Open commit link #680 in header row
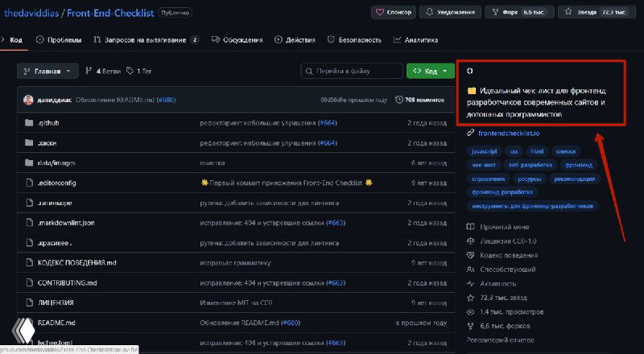Screen dimensions: 644x354 click(167, 100)
